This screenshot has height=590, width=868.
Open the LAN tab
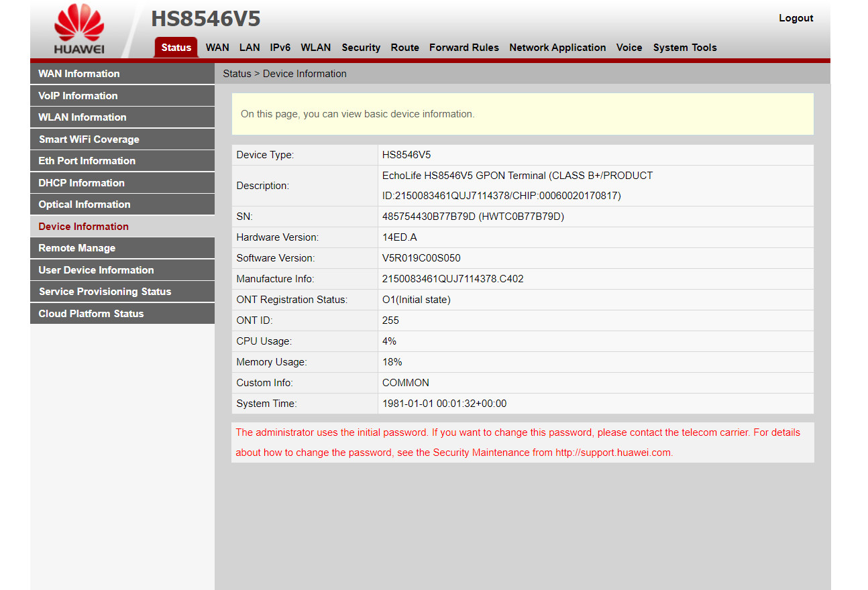[250, 48]
